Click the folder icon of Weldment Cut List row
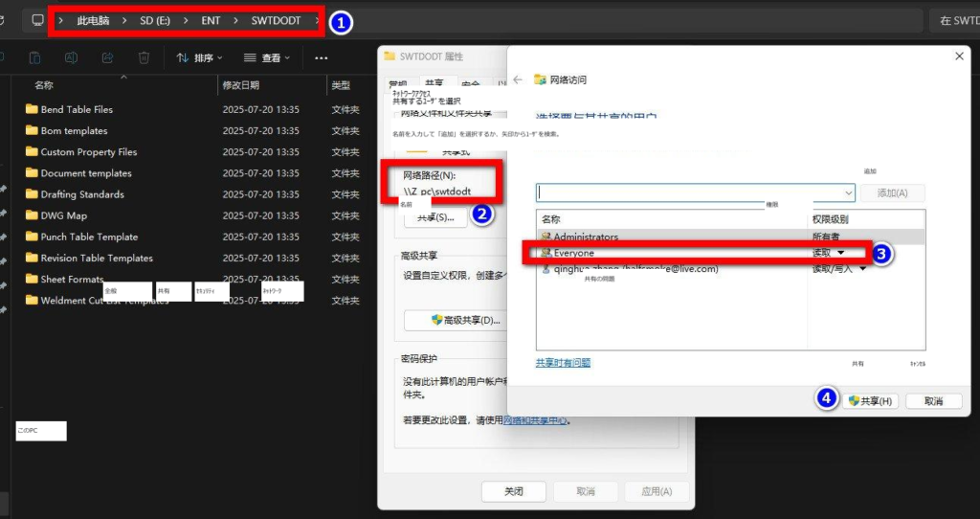Viewport: 980px width, 519px height. [32, 300]
